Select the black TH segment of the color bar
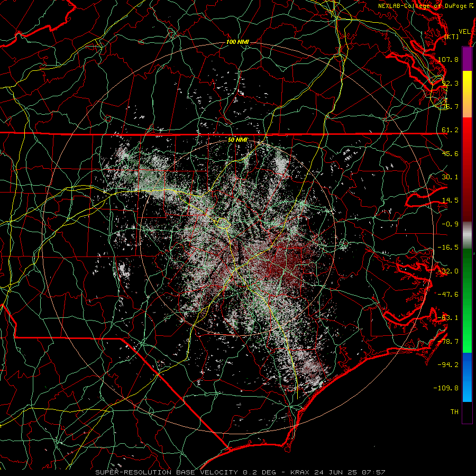This screenshot has width=476, height=476. [x=467, y=413]
